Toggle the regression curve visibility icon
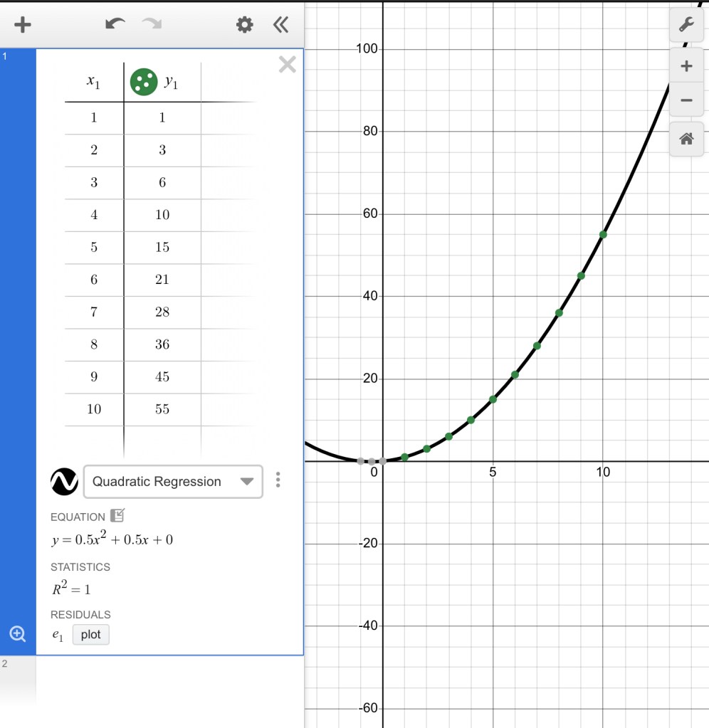Screen dimensions: 709x728 click(x=64, y=482)
